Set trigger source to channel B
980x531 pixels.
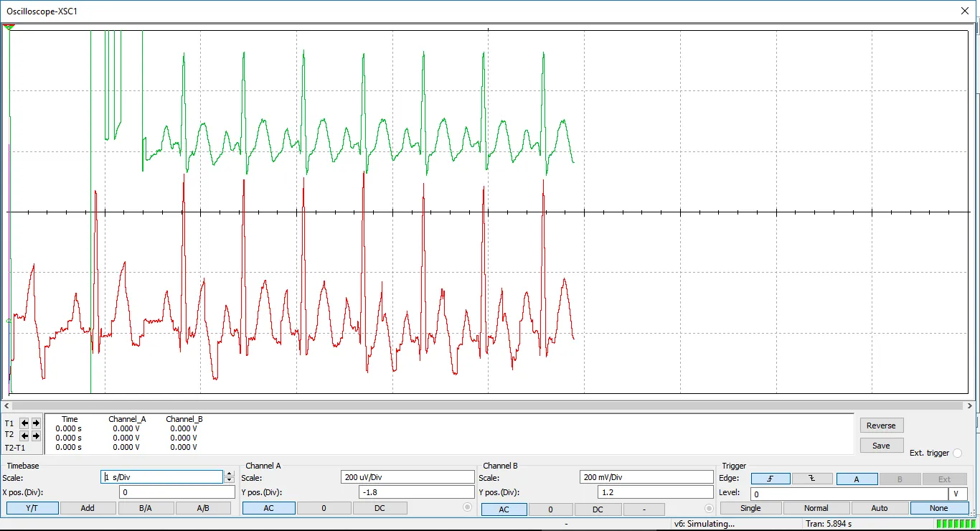click(899, 479)
